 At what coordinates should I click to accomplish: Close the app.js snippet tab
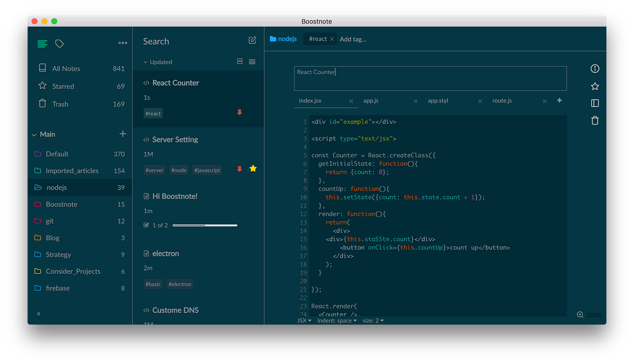point(416,101)
